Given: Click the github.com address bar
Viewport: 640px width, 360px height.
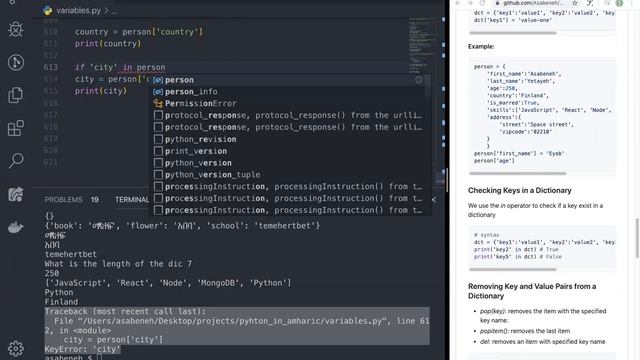Looking at the screenshot, I should (533, 3).
